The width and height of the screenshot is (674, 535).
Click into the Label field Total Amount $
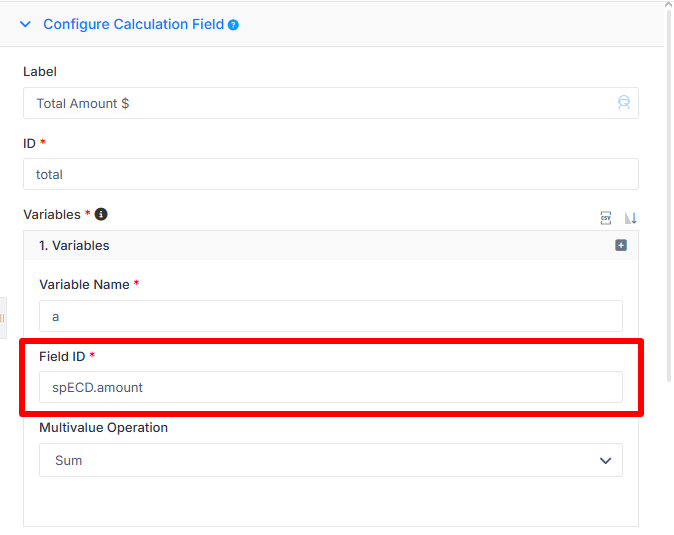331,103
